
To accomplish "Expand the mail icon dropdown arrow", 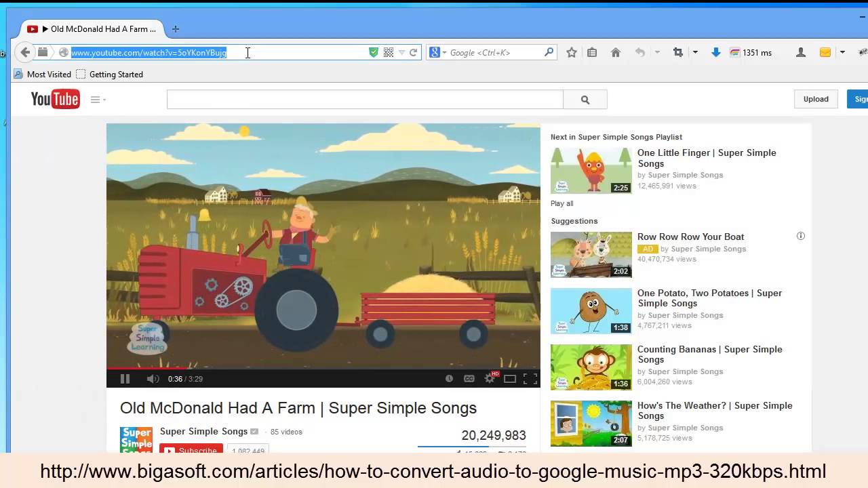I will coord(842,52).
